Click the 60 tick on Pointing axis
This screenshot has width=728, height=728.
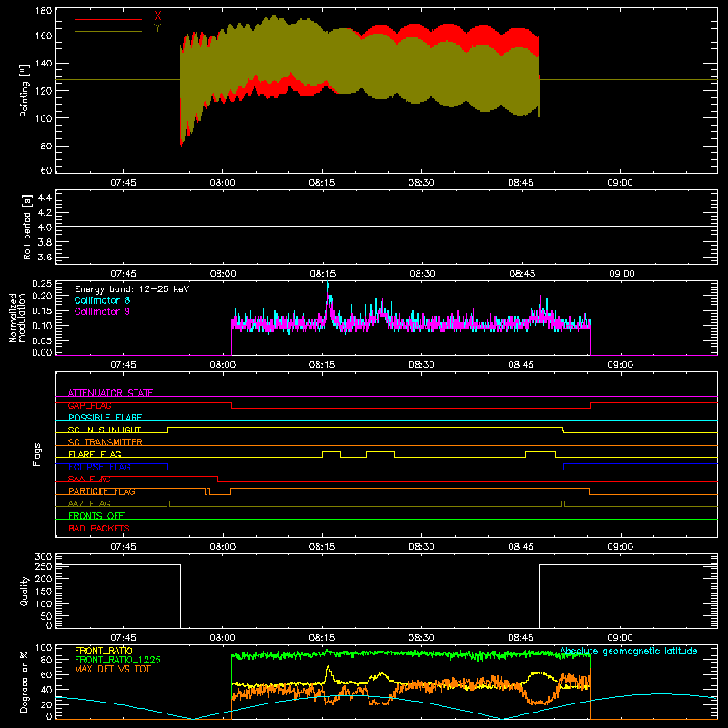(46, 170)
